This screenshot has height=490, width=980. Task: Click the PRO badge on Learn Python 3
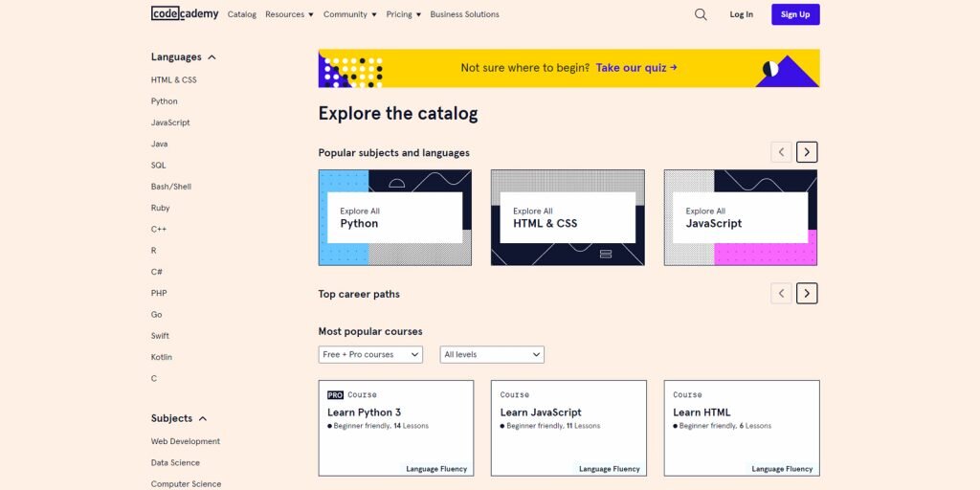coord(336,395)
